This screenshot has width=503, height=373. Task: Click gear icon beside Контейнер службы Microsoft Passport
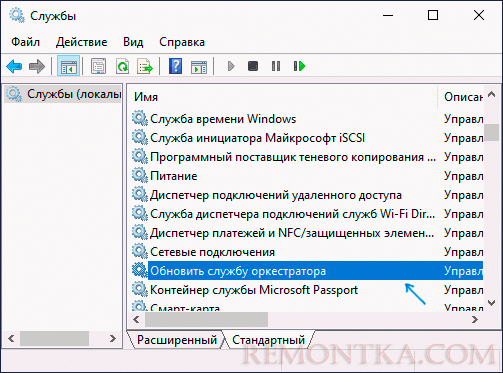coord(139,289)
